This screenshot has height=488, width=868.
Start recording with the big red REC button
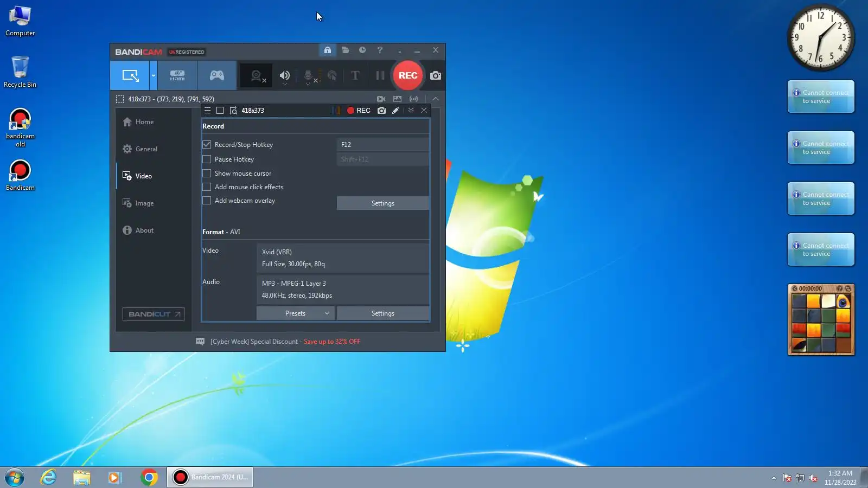coord(408,75)
